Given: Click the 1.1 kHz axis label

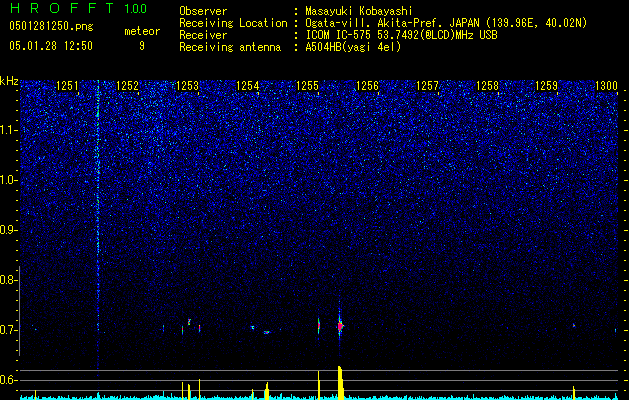Looking at the screenshot, I should click(8, 130).
